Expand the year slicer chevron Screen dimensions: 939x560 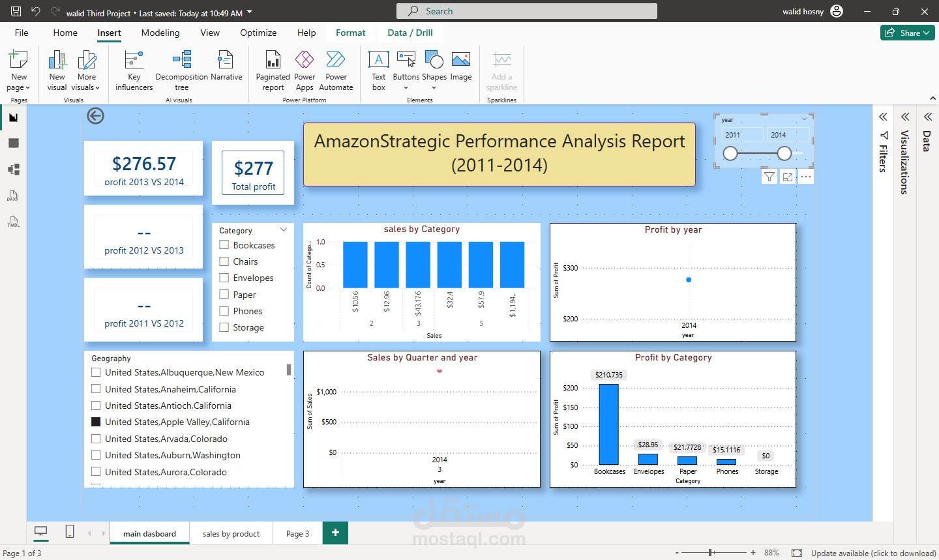tap(805, 119)
